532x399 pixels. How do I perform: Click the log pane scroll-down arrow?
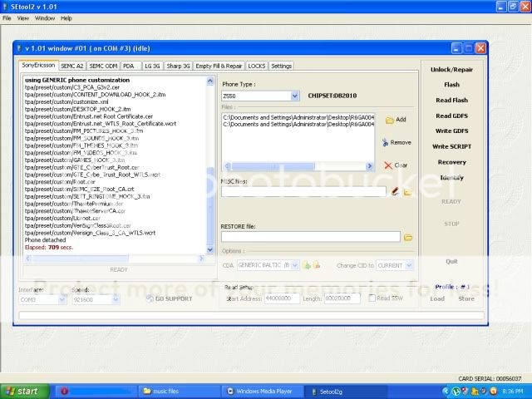pyautogui.click(x=210, y=250)
